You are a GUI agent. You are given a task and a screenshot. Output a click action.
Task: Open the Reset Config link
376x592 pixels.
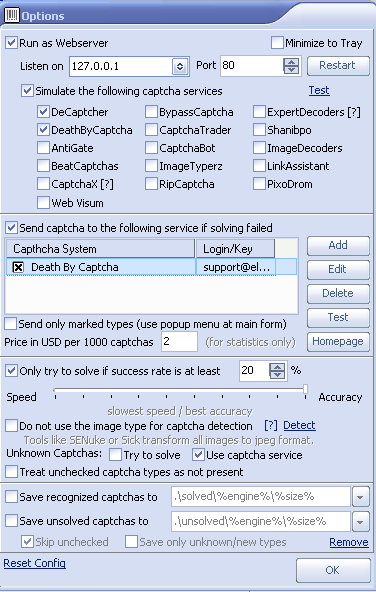tap(34, 563)
